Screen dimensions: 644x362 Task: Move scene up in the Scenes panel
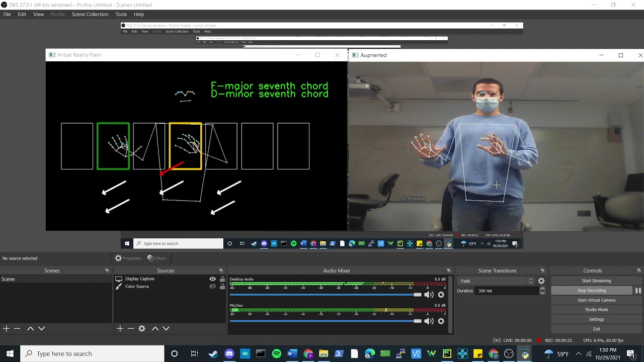(30, 328)
